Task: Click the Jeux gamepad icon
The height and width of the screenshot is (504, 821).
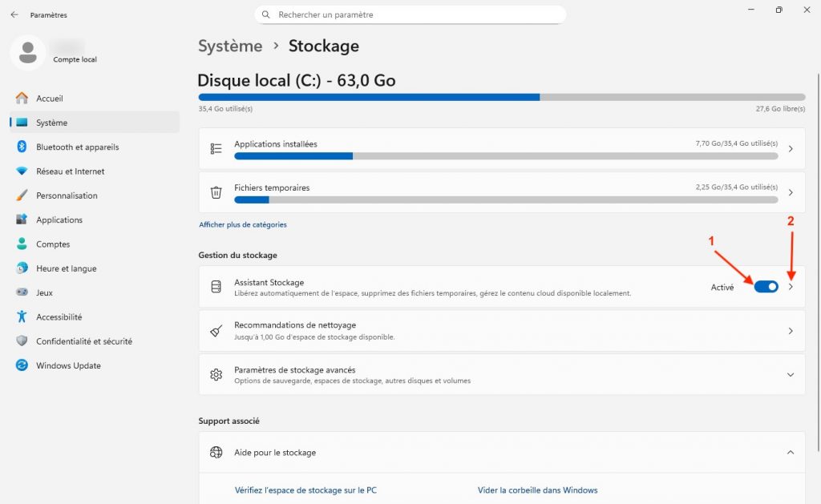Action: pos(22,293)
